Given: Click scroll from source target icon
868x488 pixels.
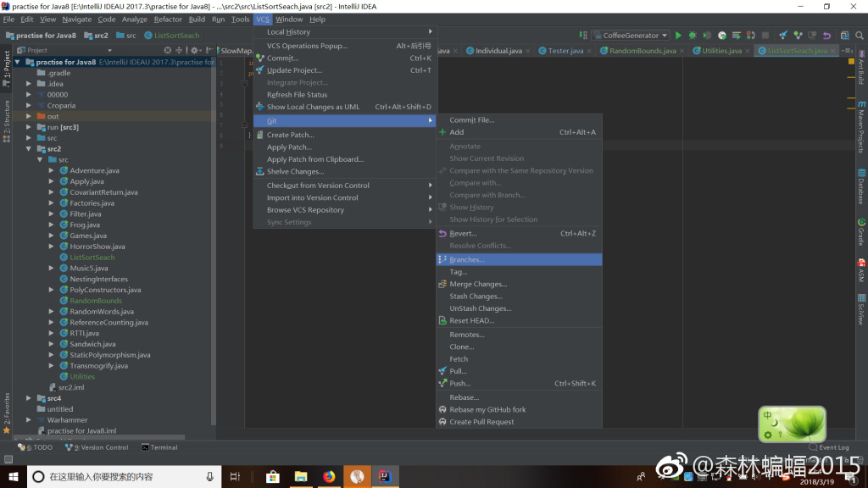Looking at the screenshot, I should coord(168,50).
